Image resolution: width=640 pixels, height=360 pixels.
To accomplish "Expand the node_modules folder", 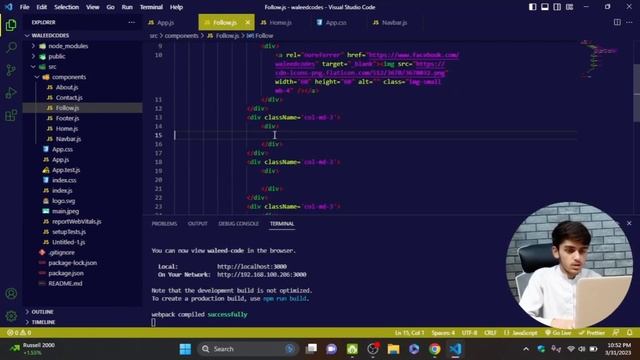I will [x=68, y=46].
